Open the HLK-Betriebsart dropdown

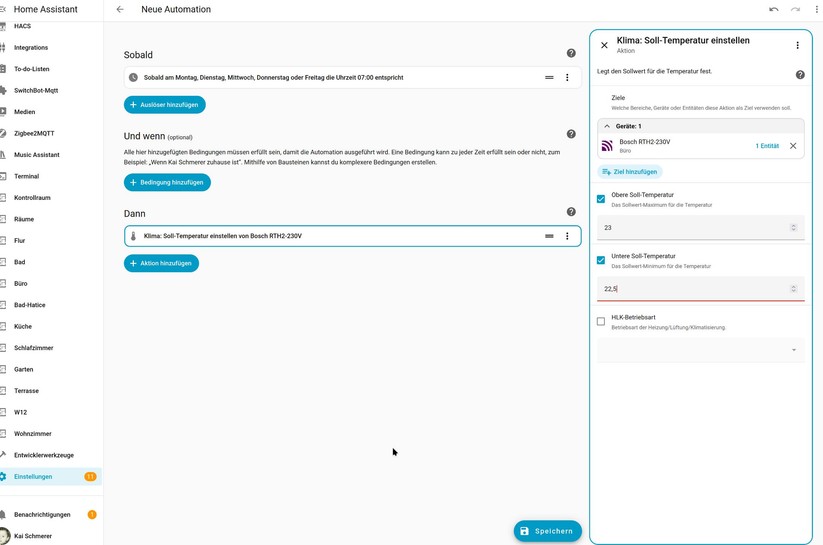click(x=701, y=350)
